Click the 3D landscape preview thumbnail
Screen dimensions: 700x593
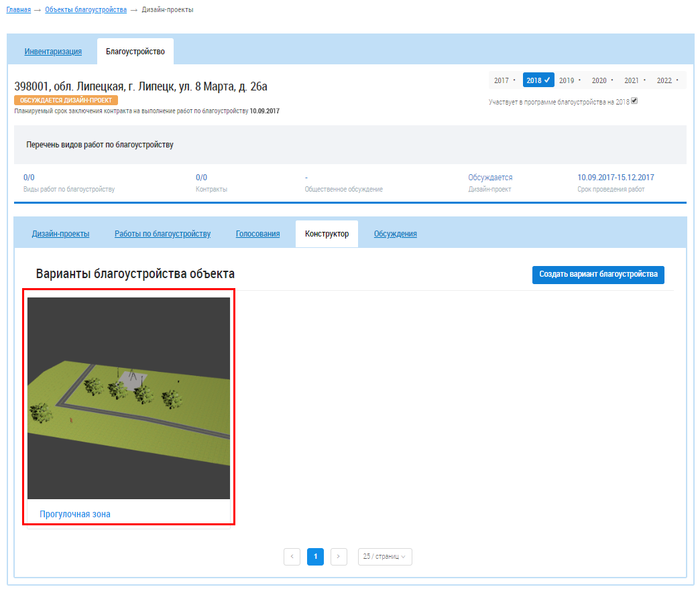tap(129, 398)
